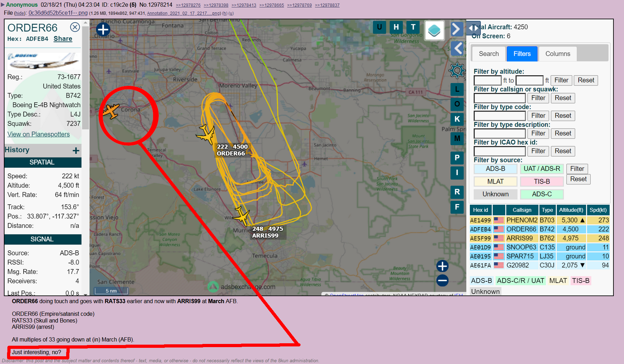Toggle the O map option button
Screen dimensions: 624x364
tap(457, 104)
